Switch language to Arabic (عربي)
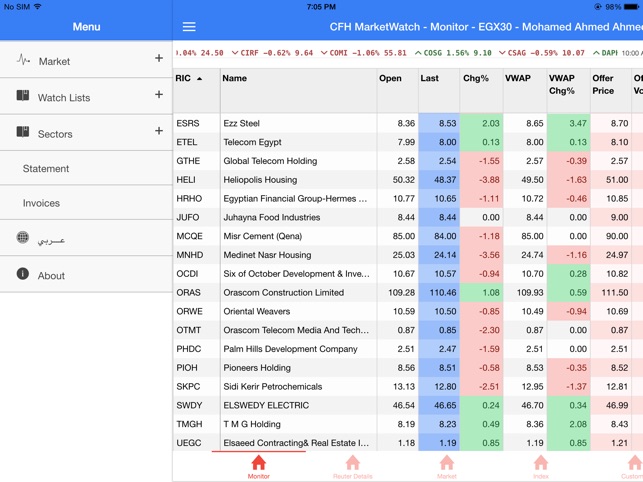The width and height of the screenshot is (643, 482). tap(51, 240)
